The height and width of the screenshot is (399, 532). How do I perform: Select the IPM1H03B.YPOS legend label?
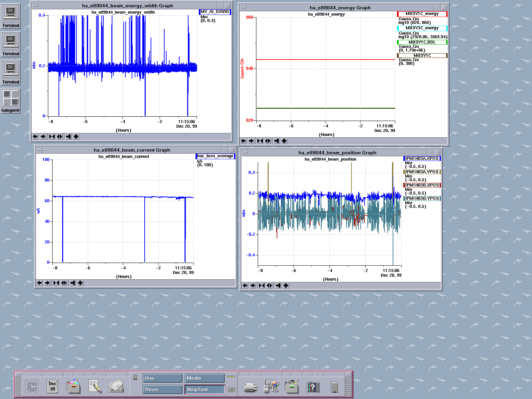(x=422, y=199)
